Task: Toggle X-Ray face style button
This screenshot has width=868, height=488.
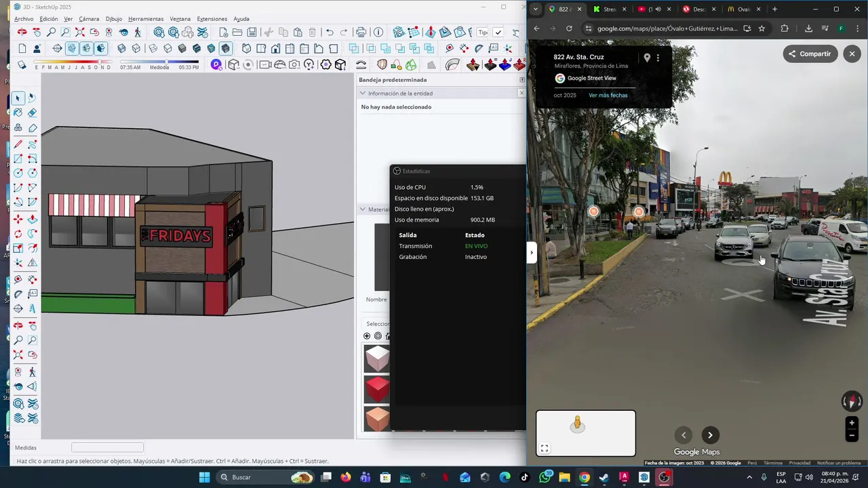Action: (x=121, y=48)
